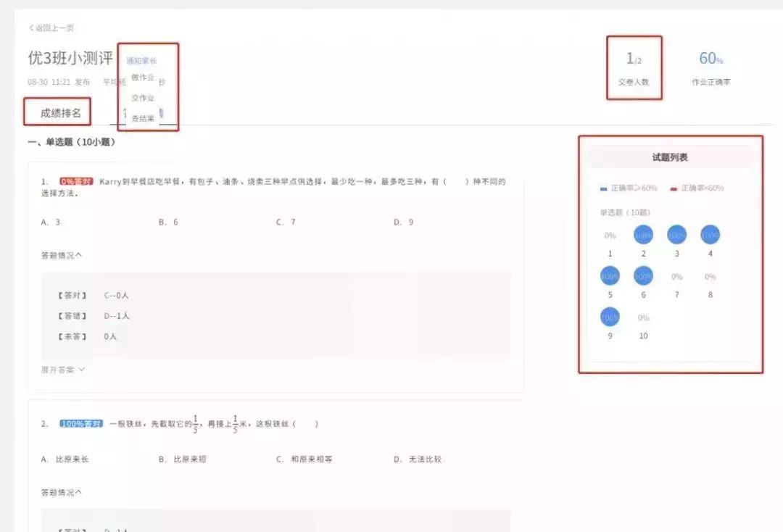Viewport: 783px width, 532px height.
Task: Jump to question 10's 0% indicator
Action: point(643,318)
